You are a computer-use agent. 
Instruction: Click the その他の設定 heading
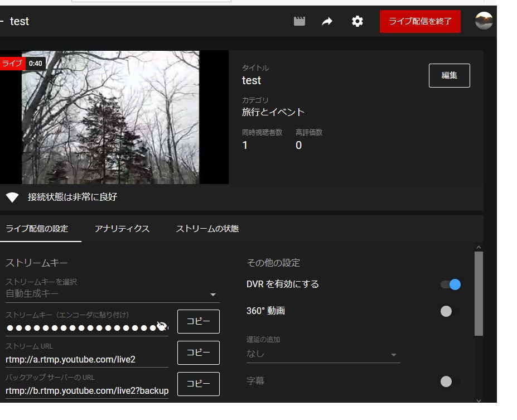pyautogui.click(x=273, y=263)
